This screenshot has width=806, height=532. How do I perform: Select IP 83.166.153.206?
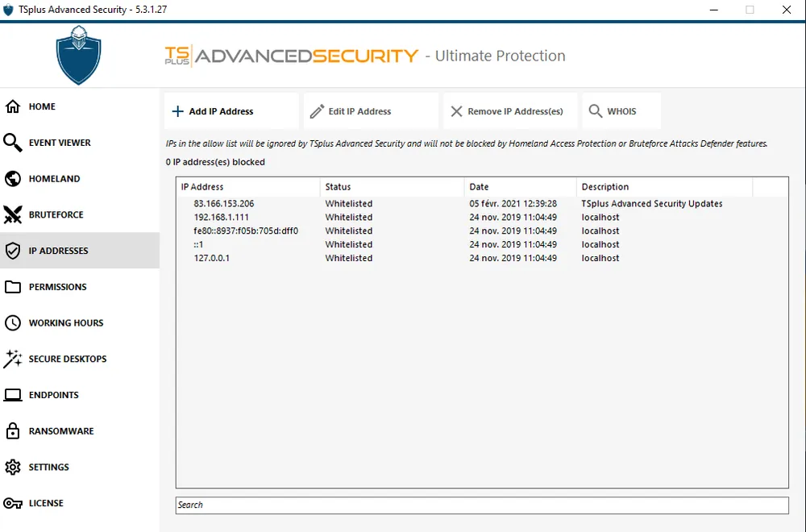(223, 204)
